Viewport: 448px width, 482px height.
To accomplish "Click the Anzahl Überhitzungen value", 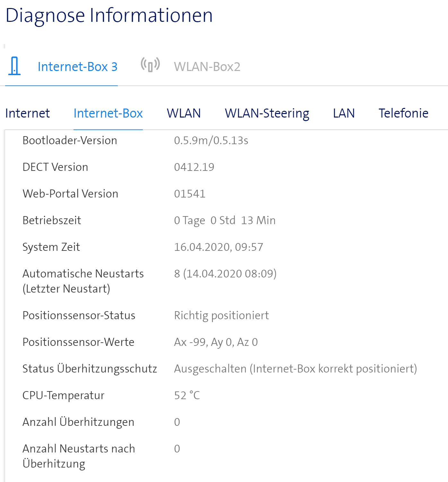I will [177, 422].
